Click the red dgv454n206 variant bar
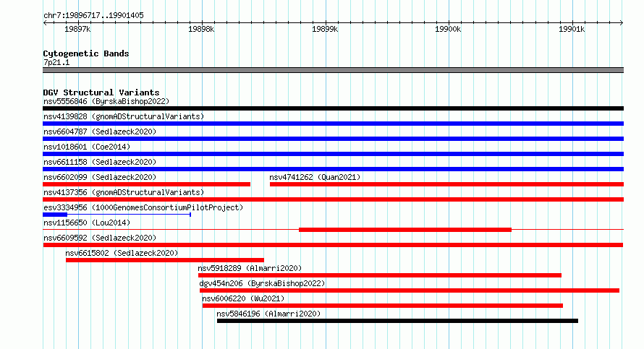Screen dimensions: 644x349 click(x=410, y=290)
